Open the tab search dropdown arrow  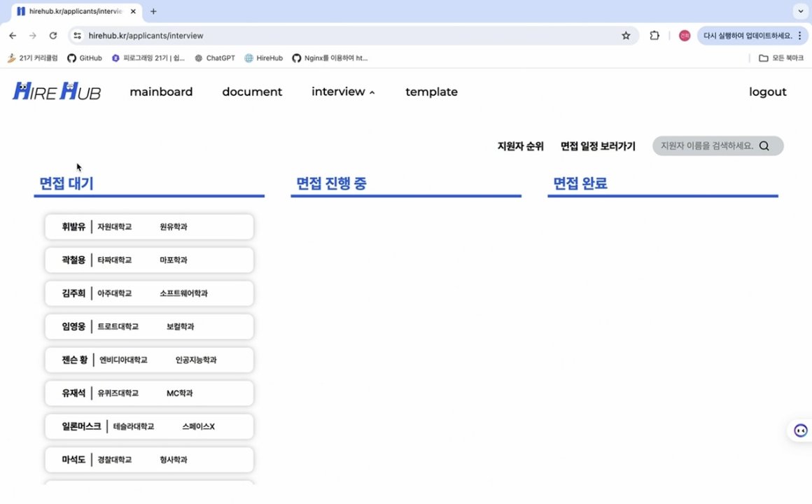click(799, 11)
